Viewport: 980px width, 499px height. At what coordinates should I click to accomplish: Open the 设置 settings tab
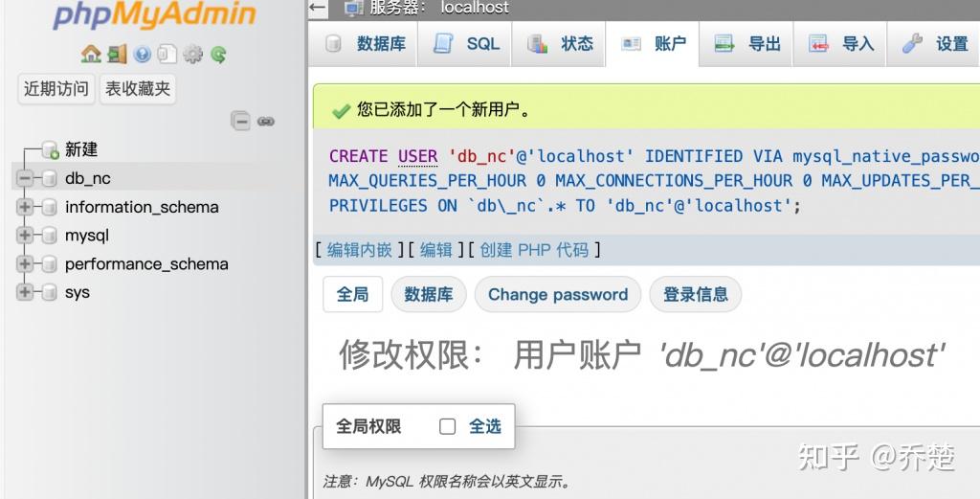click(x=934, y=44)
